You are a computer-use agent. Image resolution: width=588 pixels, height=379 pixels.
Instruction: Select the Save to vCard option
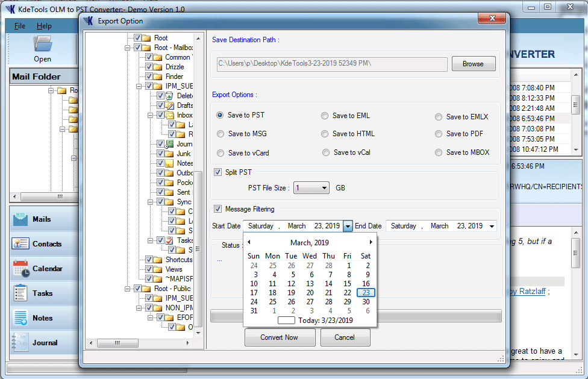point(220,153)
